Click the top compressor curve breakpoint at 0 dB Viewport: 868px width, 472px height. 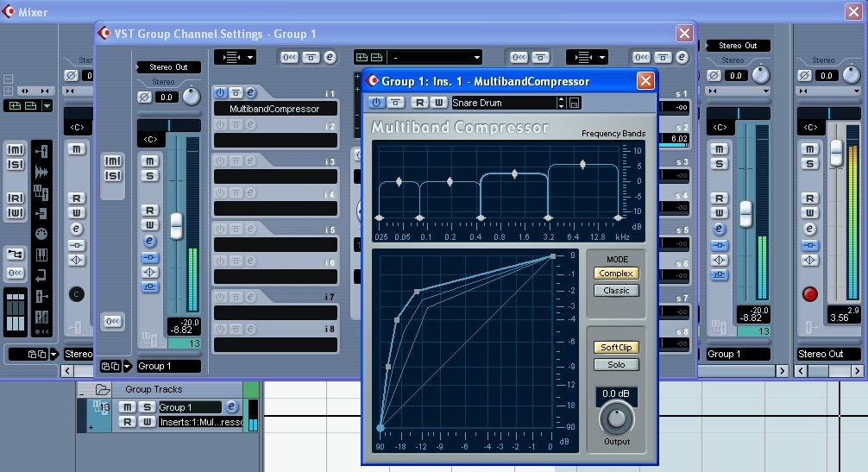(552, 256)
